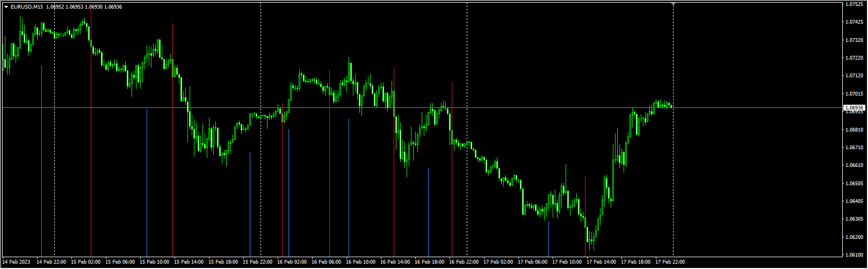The image size is (868, 269).
Task: Click time axis label 17 Feb 10:00
Action: coord(567,263)
